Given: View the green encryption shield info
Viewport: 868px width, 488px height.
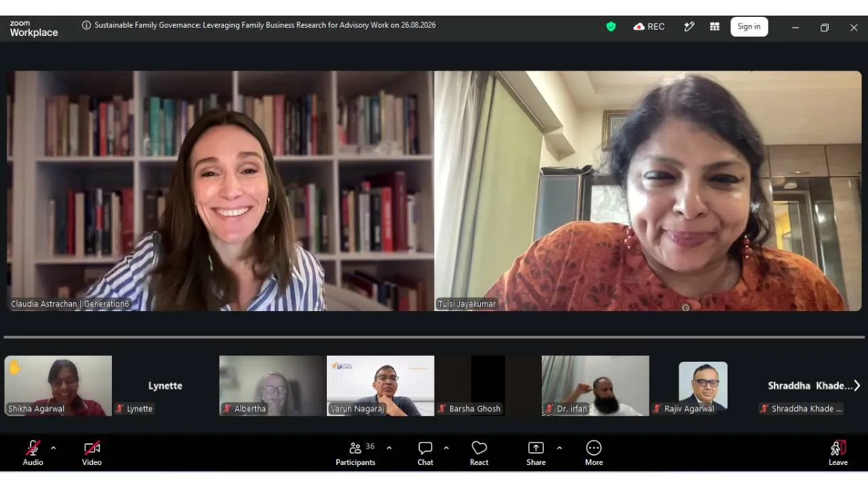Looking at the screenshot, I should pyautogui.click(x=611, y=26).
